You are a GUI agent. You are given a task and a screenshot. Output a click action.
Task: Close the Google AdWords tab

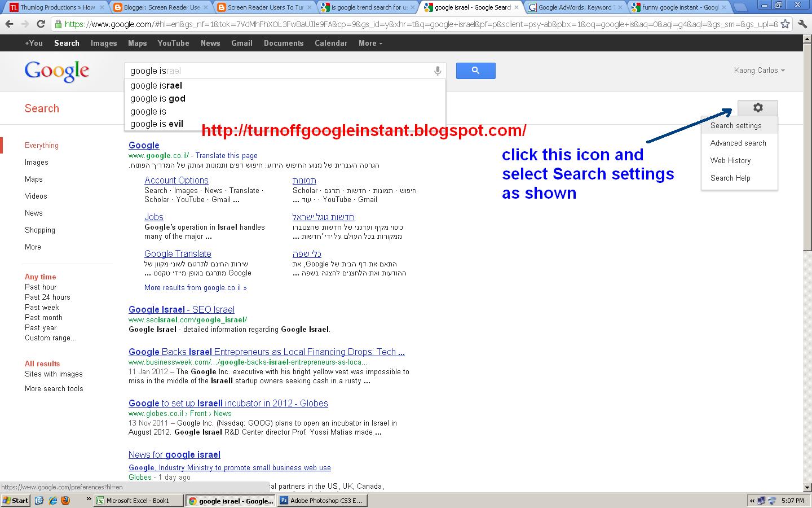(x=620, y=7)
